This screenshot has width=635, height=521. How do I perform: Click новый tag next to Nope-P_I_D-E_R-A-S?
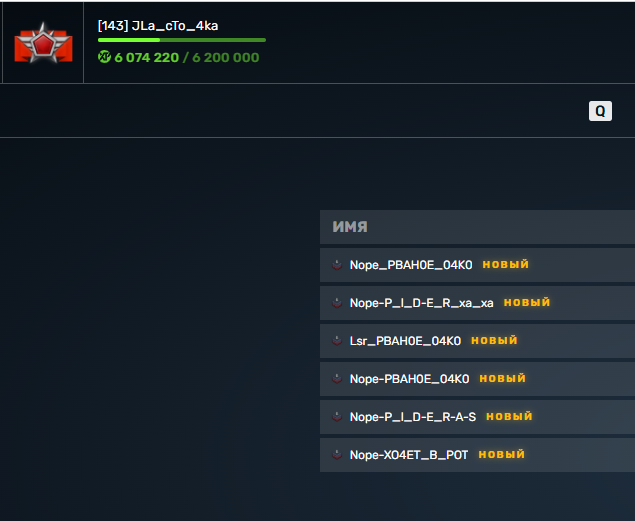(x=509, y=417)
